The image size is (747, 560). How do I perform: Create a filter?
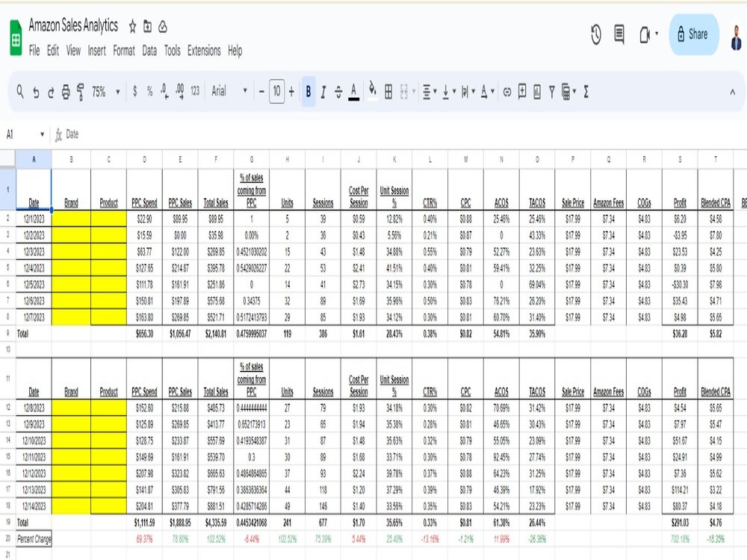tap(552, 91)
